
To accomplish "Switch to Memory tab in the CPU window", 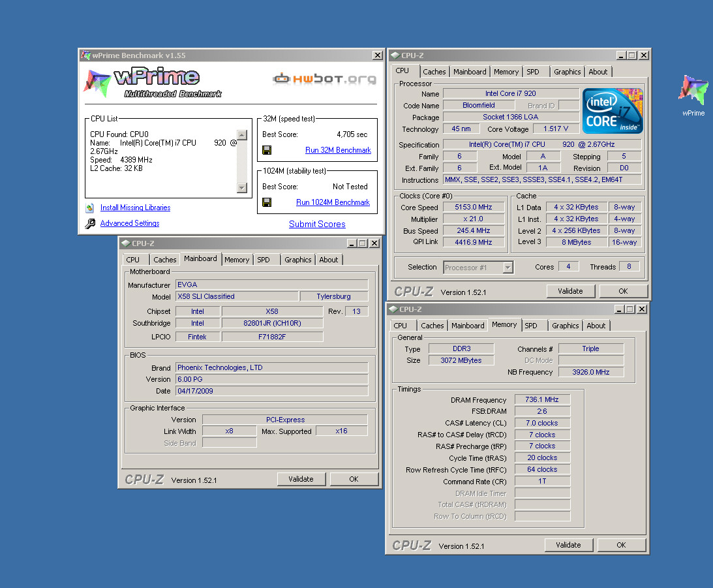I will click(506, 72).
